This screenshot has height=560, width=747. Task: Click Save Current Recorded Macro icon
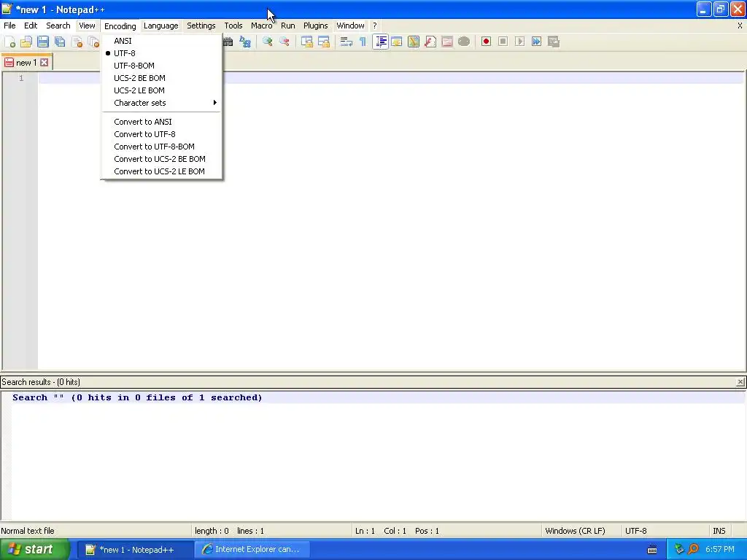[x=554, y=42]
